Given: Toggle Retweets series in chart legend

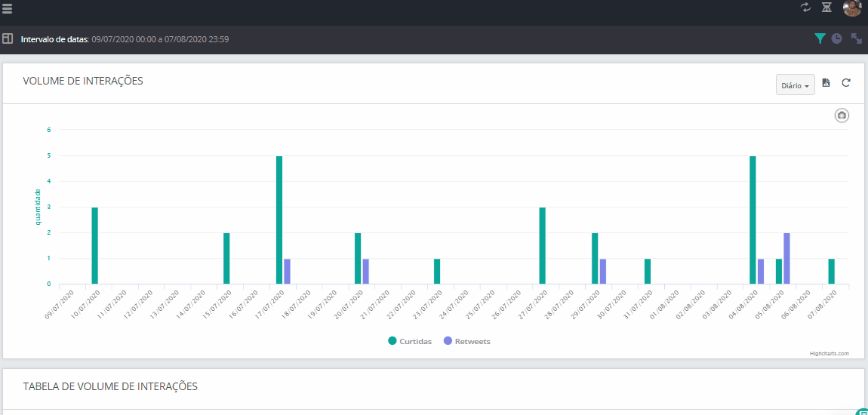Looking at the screenshot, I should [x=466, y=341].
